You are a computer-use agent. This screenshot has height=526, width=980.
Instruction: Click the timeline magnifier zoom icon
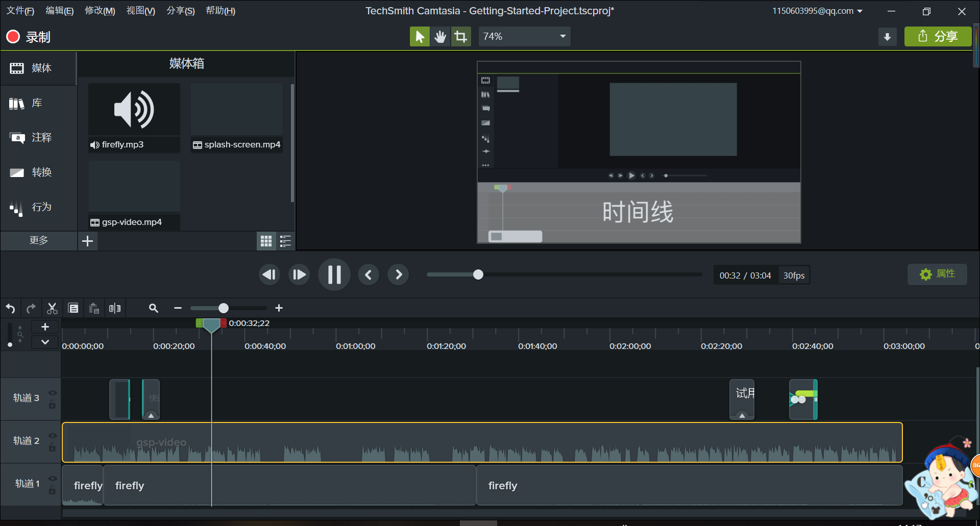pos(154,308)
